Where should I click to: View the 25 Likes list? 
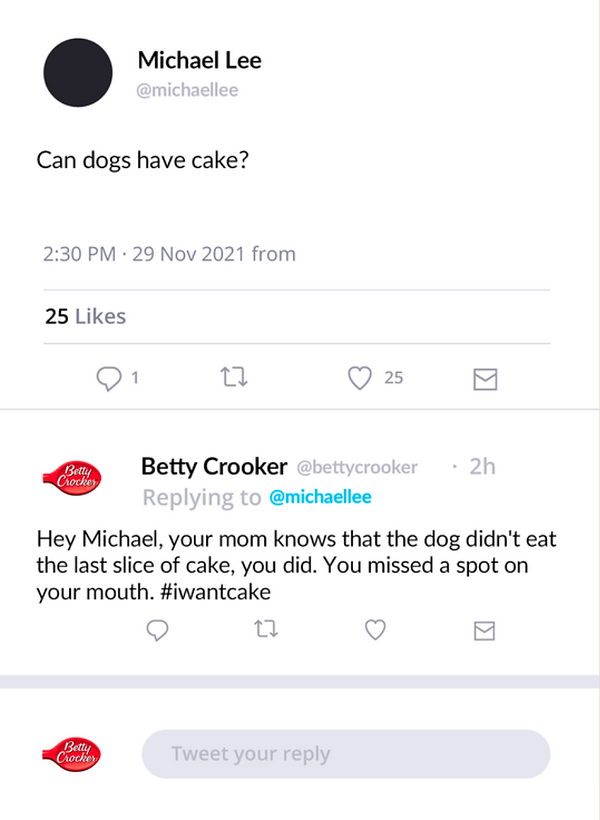(x=86, y=317)
